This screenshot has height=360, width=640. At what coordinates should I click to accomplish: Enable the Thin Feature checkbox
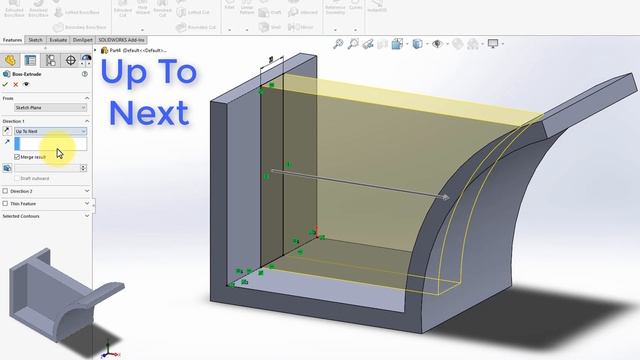tap(5, 203)
